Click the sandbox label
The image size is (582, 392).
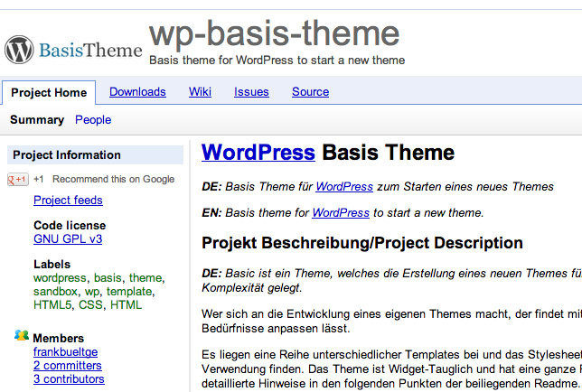coord(55,292)
